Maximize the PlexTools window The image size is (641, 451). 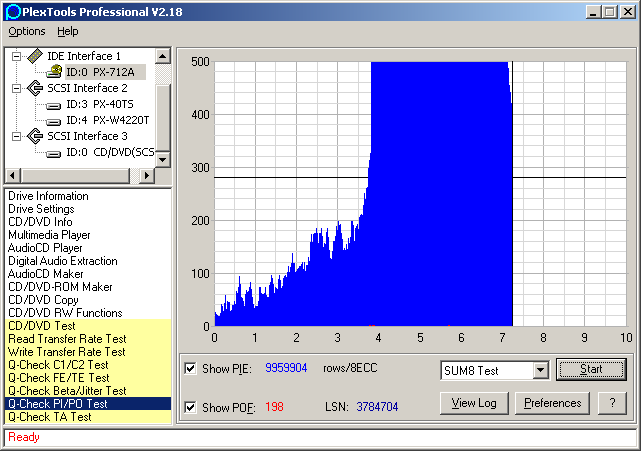pos(610,12)
